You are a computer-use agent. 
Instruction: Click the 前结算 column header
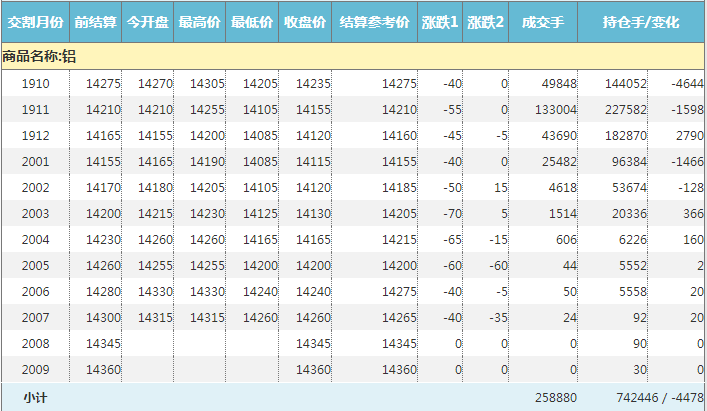click(x=98, y=21)
